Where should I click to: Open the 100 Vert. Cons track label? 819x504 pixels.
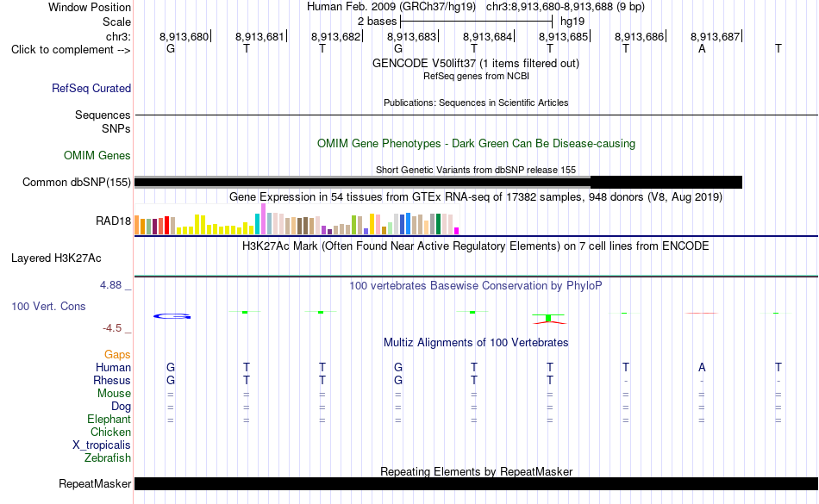tap(48, 306)
